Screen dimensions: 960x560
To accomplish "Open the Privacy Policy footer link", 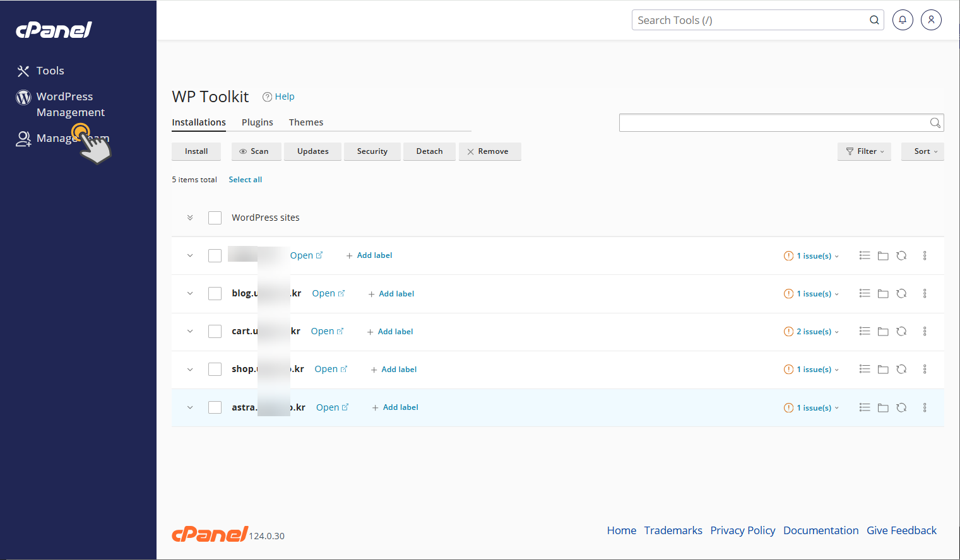I will [x=742, y=530].
